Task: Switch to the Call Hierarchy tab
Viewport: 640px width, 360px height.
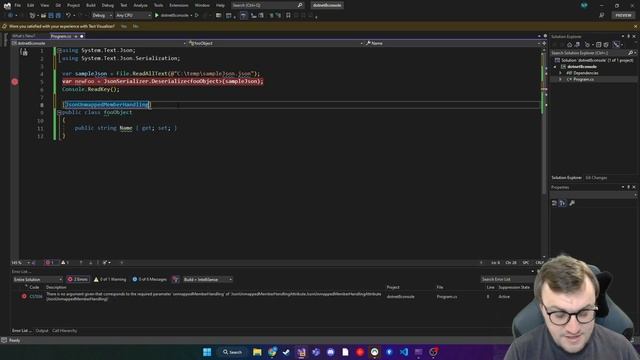Action: 64,331
